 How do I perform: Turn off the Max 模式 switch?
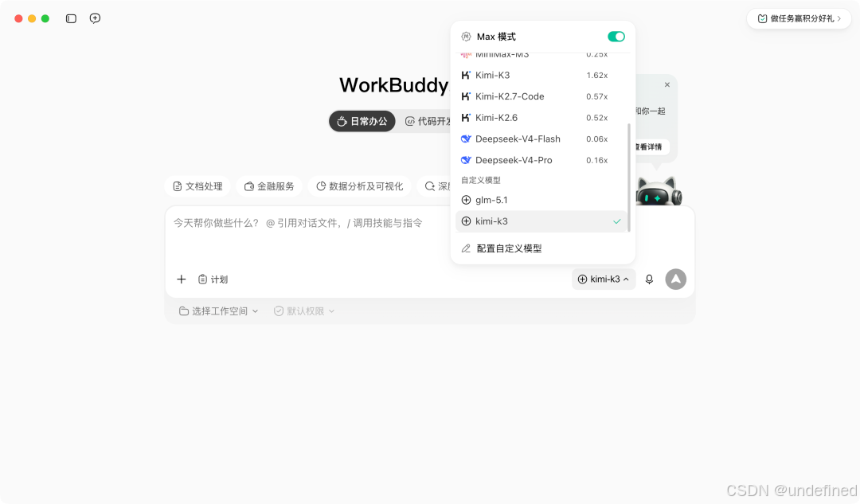click(616, 37)
